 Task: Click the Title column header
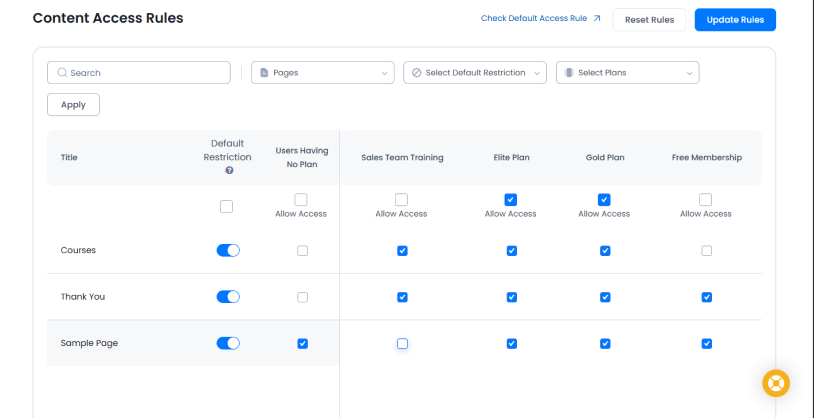69,157
